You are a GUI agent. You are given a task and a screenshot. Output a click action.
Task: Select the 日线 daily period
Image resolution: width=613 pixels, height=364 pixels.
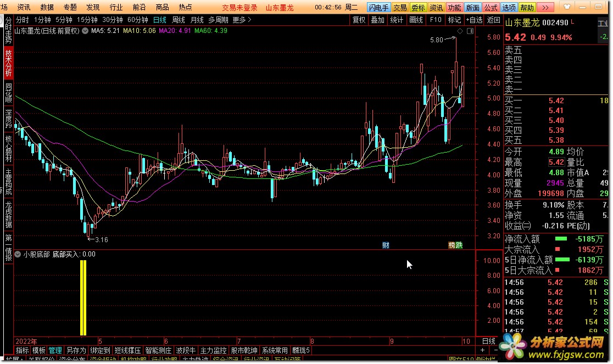[x=159, y=20]
